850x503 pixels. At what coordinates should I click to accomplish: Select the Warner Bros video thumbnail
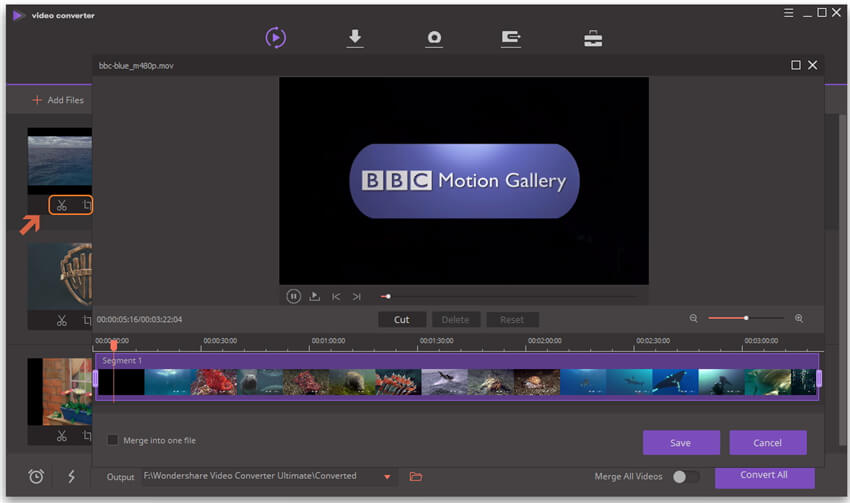click(x=60, y=276)
